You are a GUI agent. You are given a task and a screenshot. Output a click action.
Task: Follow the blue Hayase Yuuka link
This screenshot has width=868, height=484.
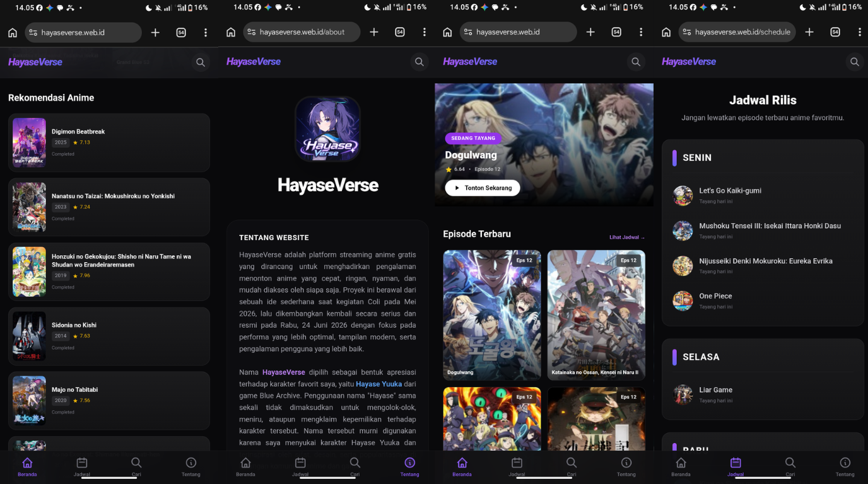click(x=378, y=384)
